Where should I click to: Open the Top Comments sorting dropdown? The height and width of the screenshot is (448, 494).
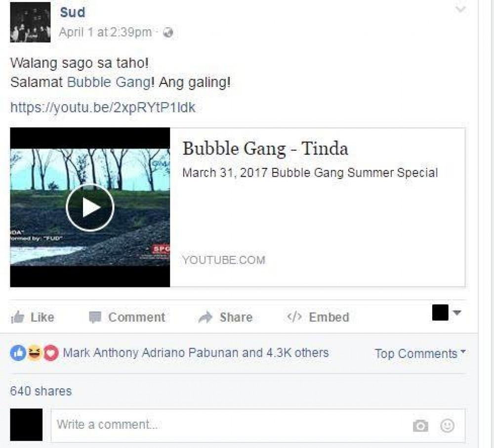pos(420,354)
